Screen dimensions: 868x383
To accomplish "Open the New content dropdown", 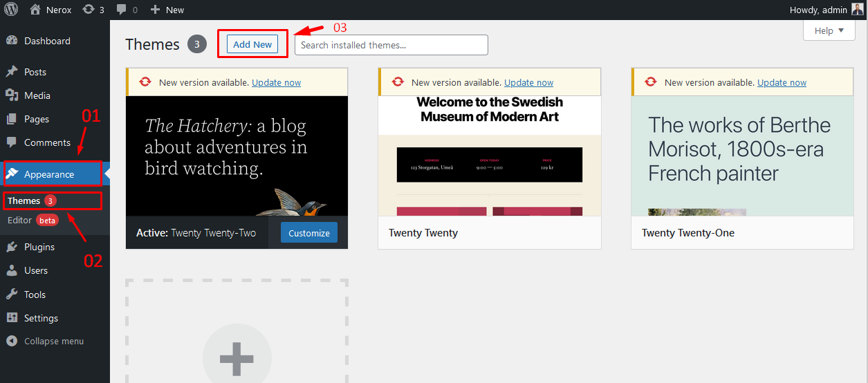I will tap(167, 10).
